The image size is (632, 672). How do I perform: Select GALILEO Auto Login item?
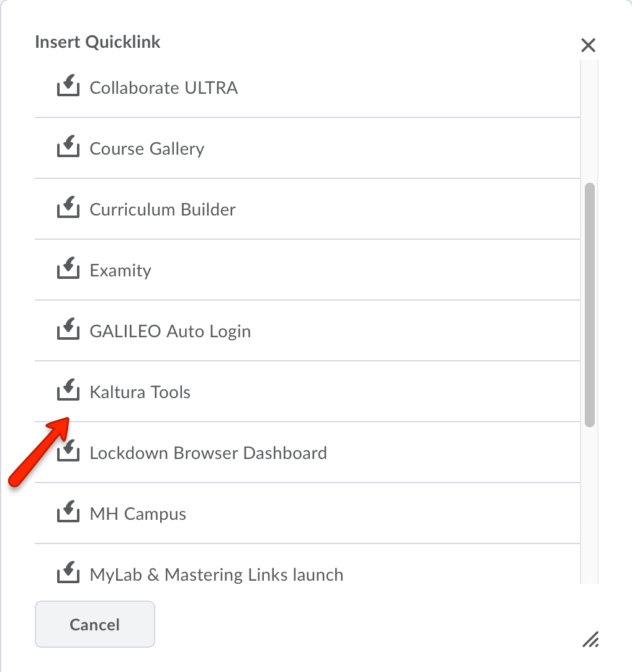pos(170,331)
